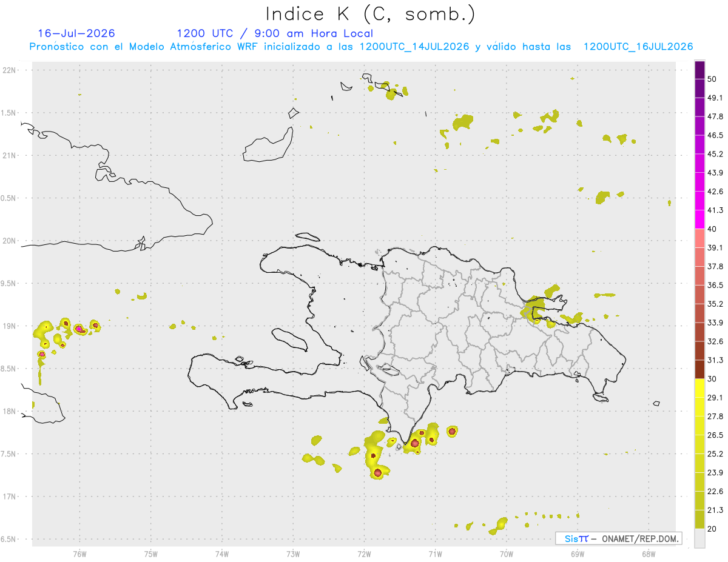
Task: Click the colorbar value 27.8
Action: pos(715,416)
